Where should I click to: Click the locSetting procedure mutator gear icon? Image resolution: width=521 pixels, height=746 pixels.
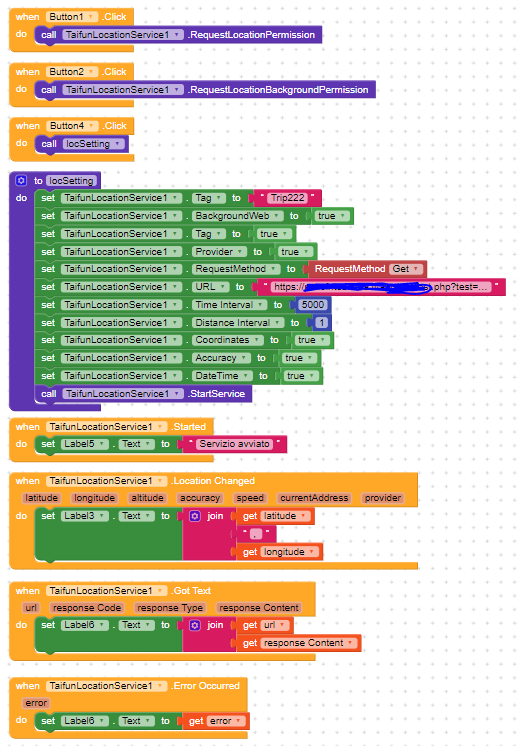[x=21, y=181]
